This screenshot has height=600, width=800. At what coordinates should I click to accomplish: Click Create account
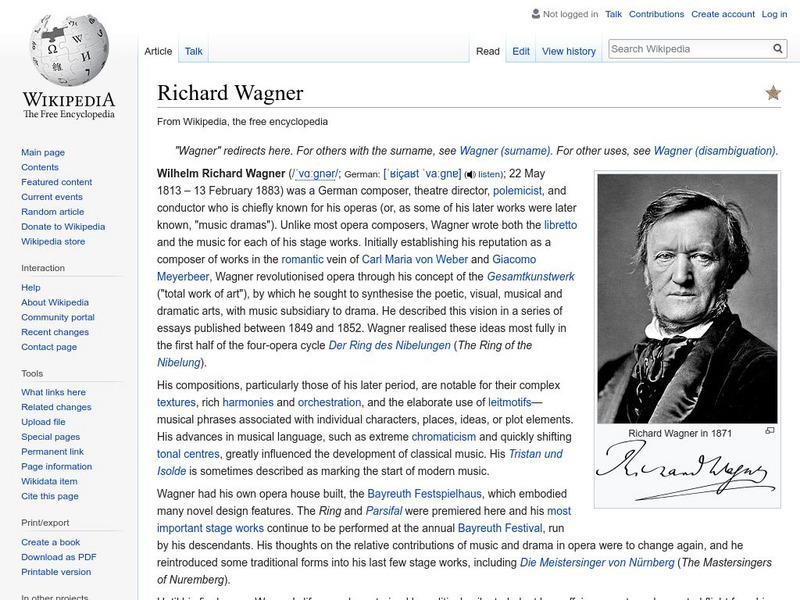[x=722, y=14]
